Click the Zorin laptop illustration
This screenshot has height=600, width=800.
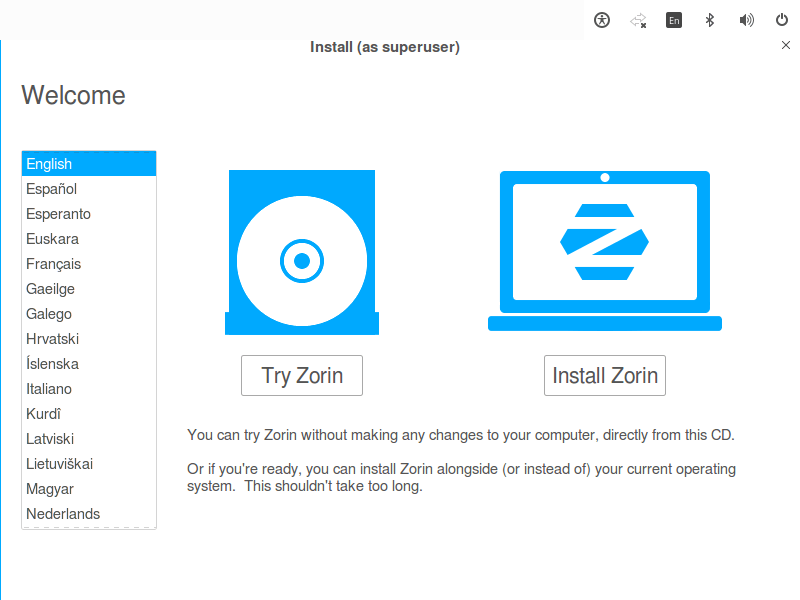[604, 250]
